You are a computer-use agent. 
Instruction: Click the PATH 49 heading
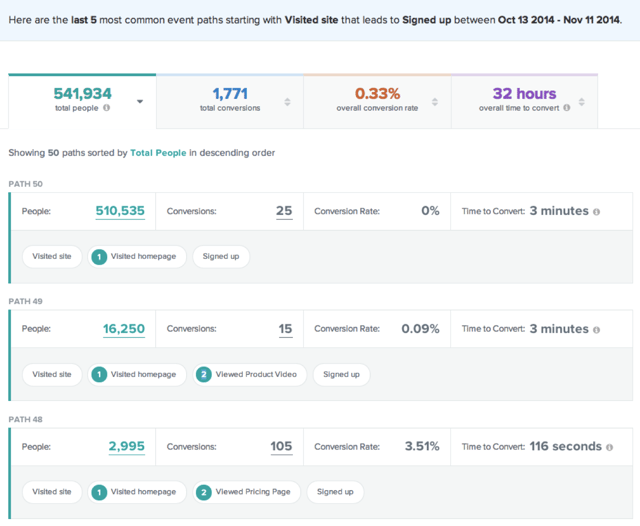coord(25,302)
